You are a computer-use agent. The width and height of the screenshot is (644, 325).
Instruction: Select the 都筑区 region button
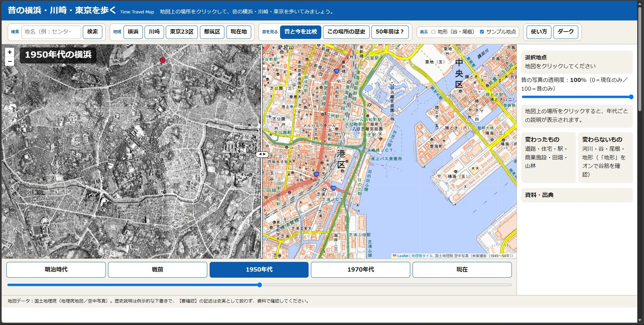point(212,32)
